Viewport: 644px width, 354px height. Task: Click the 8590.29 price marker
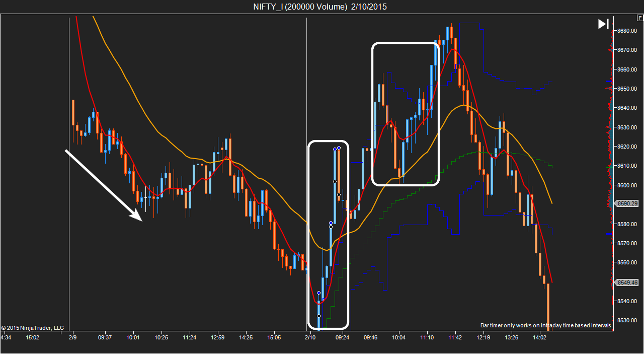[628, 203]
